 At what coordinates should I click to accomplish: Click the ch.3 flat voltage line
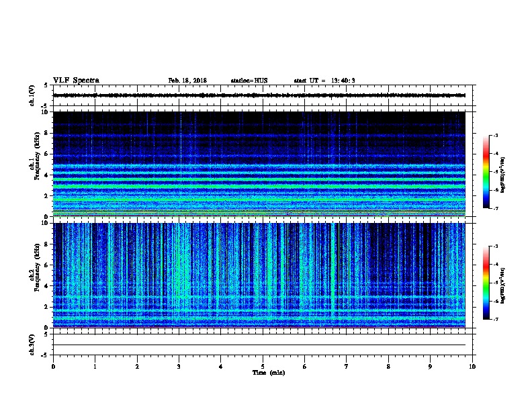tap(259, 345)
